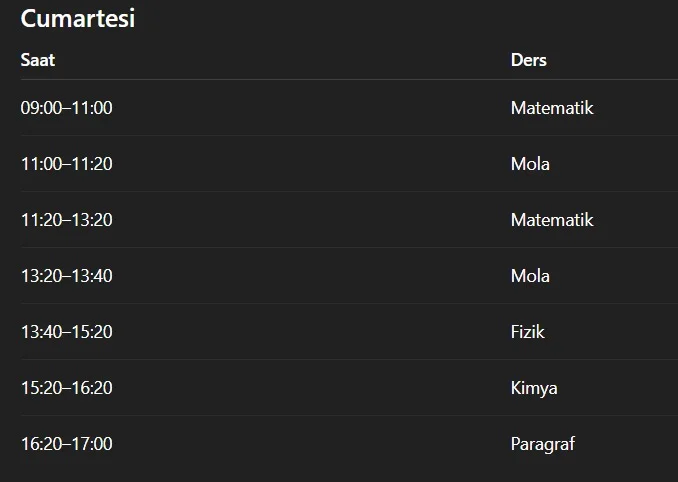Viewport: 678px width, 482px height.
Task: Click Mola in the 11:00 row
Action: tap(530, 164)
